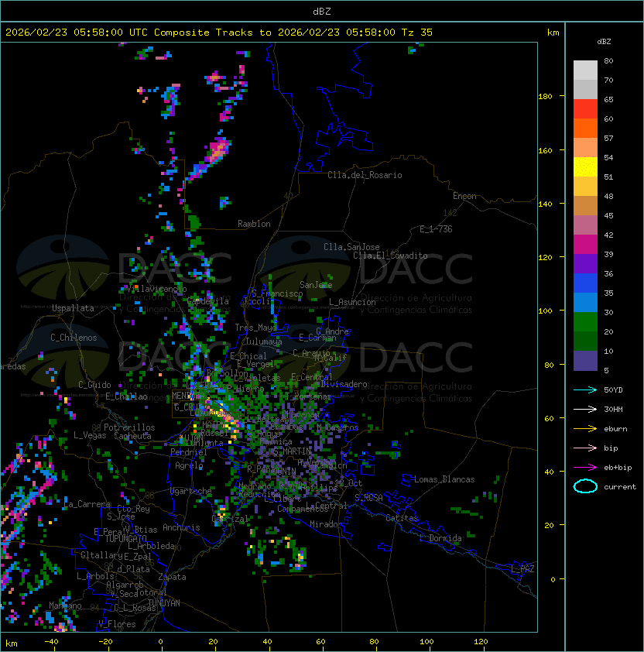This screenshot has width=644, height=652.
Task: Click the 'V_Flores' map label
Action: [117, 624]
